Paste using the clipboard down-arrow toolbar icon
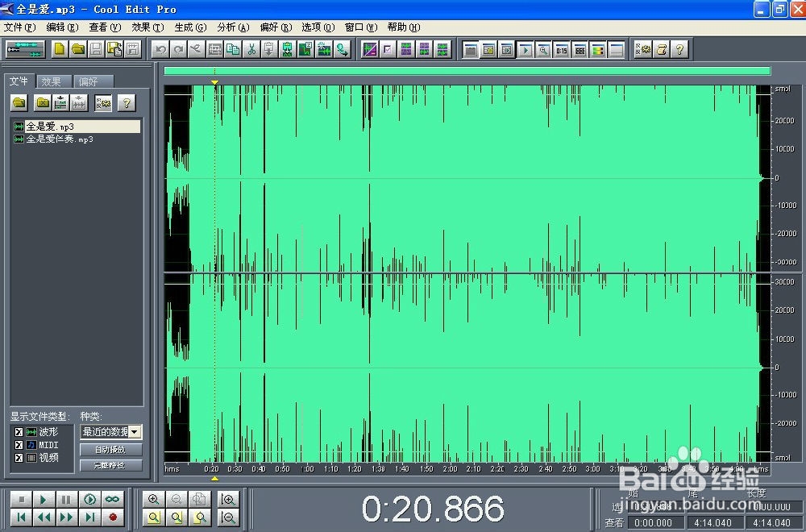 [x=269, y=49]
